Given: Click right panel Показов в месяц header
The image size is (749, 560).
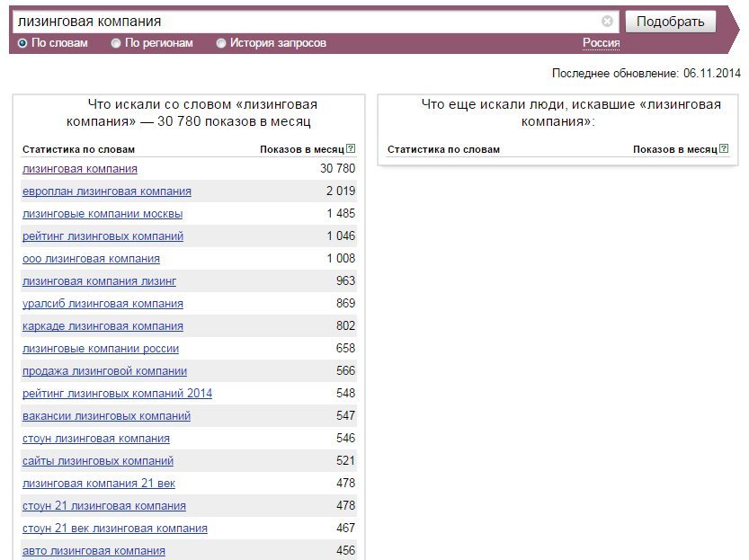Looking at the screenshot, I should tap(675, 149).
